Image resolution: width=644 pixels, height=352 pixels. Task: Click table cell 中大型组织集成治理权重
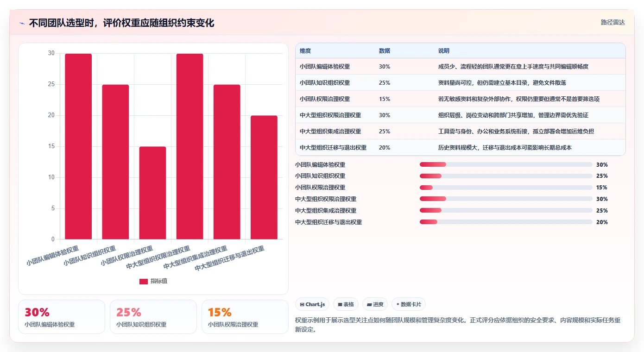[330, 132]
